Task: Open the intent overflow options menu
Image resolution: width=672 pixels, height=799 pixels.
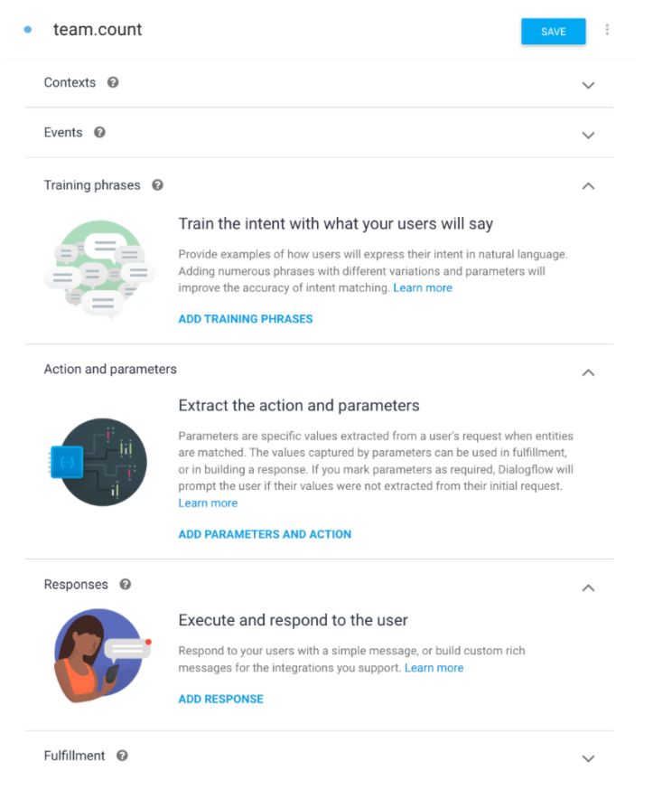Action: coord(607,29)
